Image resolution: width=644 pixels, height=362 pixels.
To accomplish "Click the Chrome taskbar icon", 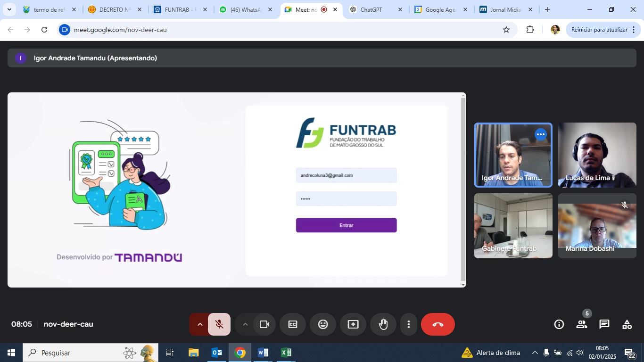I will pyautogui.click(x=240, y=353).
